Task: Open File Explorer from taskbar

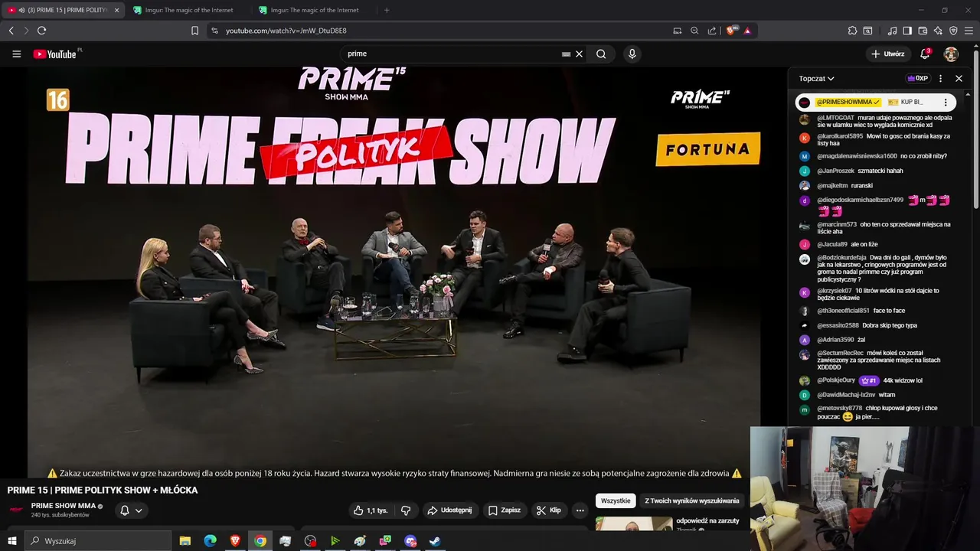Action: tap(185, 541)
